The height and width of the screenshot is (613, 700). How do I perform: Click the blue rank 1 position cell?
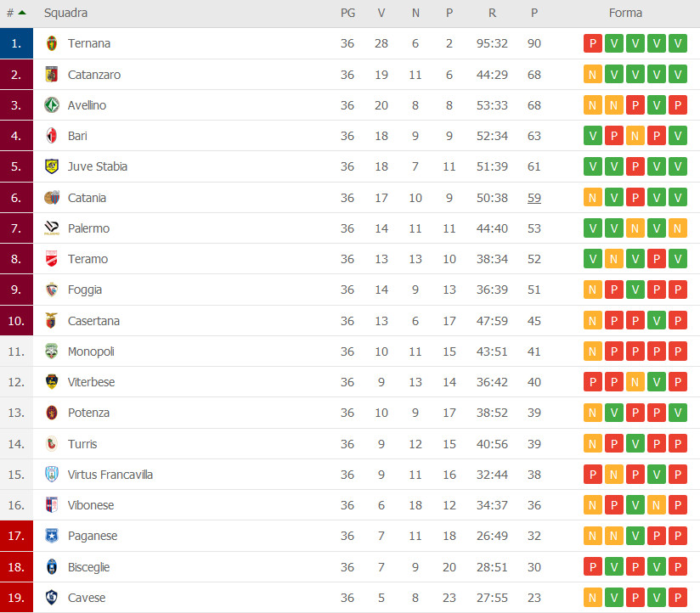click(x=16, y=43)
